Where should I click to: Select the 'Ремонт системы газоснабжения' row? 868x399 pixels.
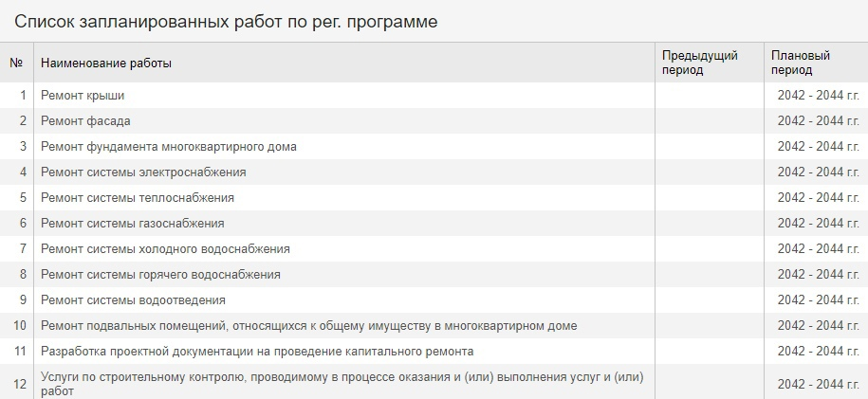(132, 224)
